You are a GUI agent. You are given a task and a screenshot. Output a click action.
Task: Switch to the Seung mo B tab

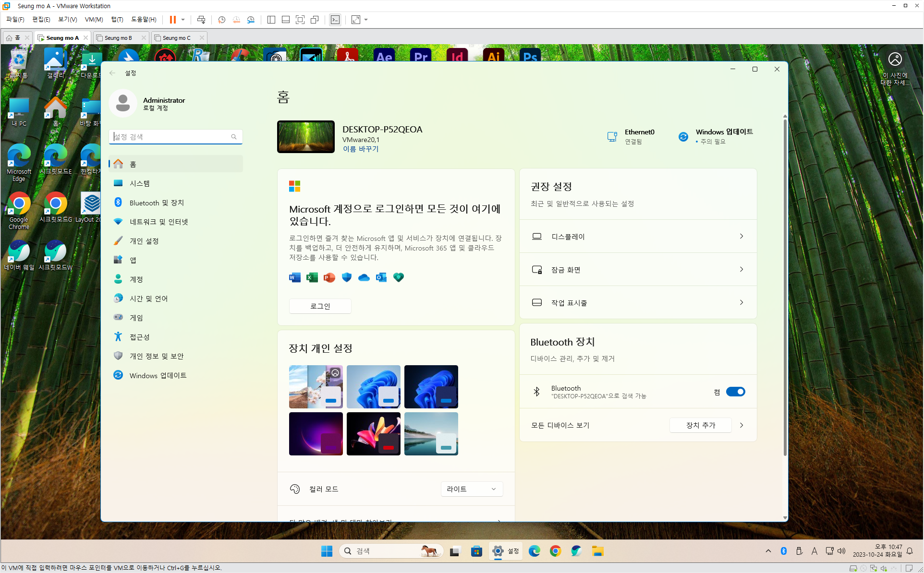pyautogui.click(x=118, y=38)
